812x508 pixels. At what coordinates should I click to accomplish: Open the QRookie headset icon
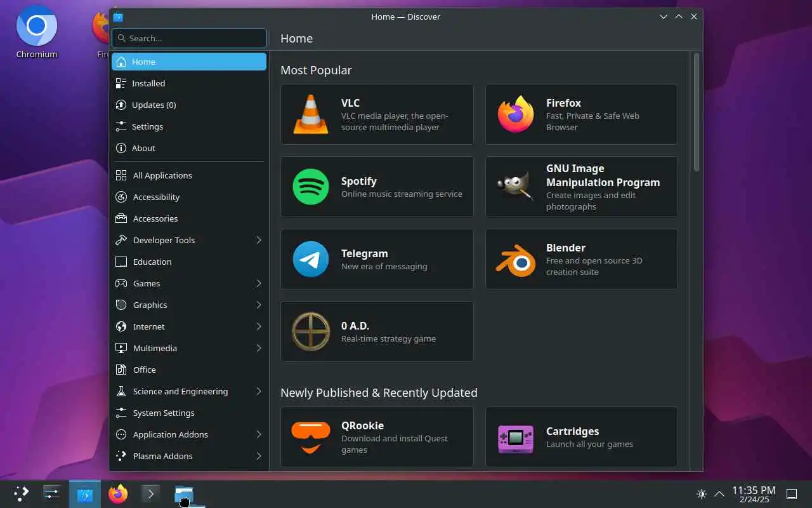[x=311, y=437]
